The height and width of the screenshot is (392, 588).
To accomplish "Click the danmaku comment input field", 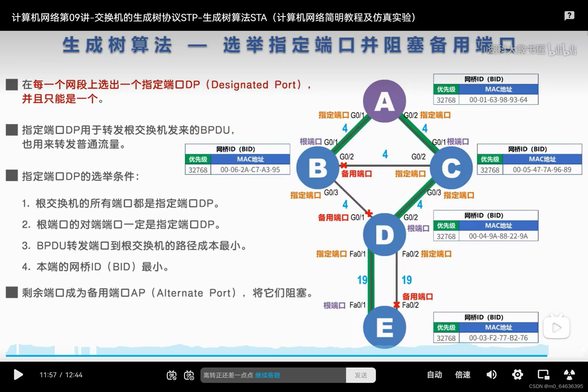I will click(273, 375).
